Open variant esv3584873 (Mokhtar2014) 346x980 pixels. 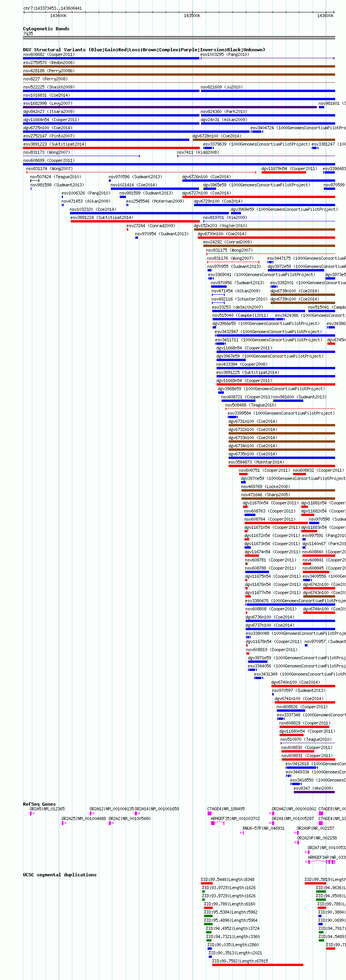pyautogui.click(x=256, y=462)
